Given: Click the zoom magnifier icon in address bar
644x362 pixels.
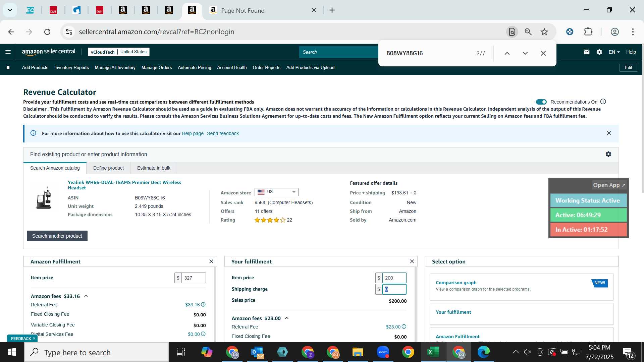Looking at the screenshot, I should 528,32.
